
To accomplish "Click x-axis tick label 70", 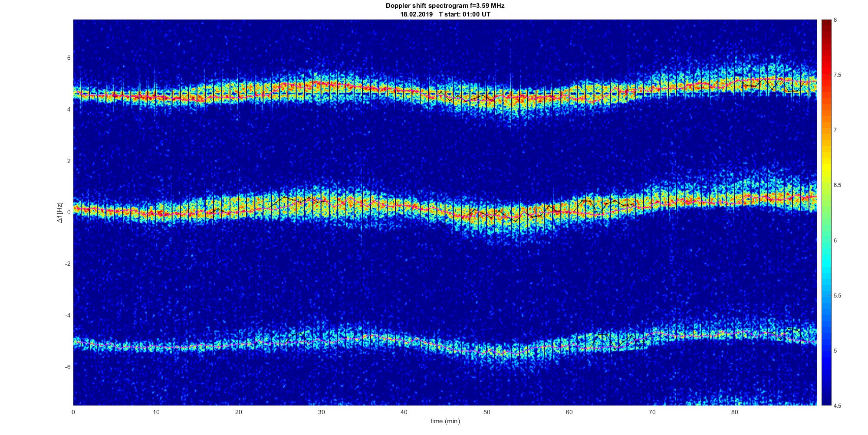I will pyautogui.click(x=652, y=412).
